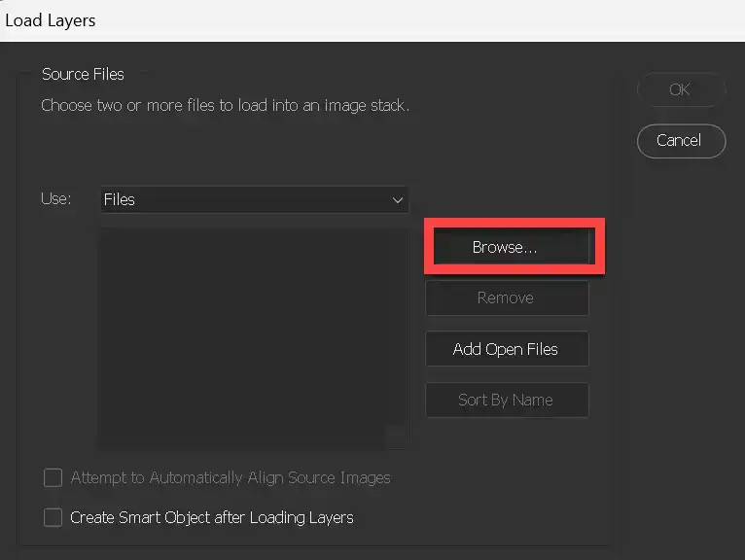745x560 pixels.
Task: Click the 'Attempt to Automatically Align Source Images' label text
Action: (231, 478)
